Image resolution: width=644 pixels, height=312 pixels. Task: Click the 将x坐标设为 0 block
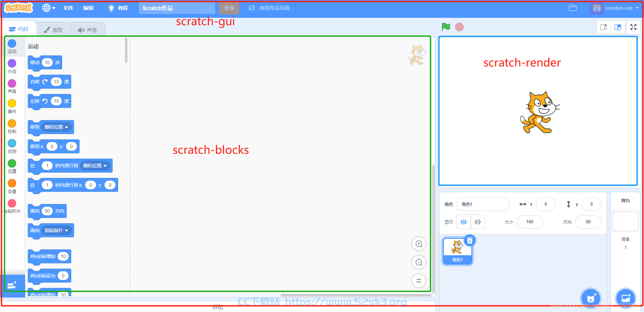coord(49,276)
